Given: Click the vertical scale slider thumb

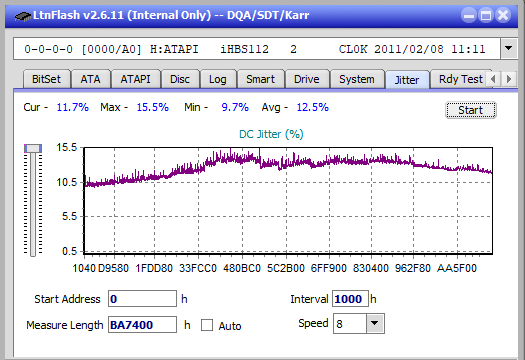Looking at the screenshot, I should pyautogui.click(x=33, y=148).
